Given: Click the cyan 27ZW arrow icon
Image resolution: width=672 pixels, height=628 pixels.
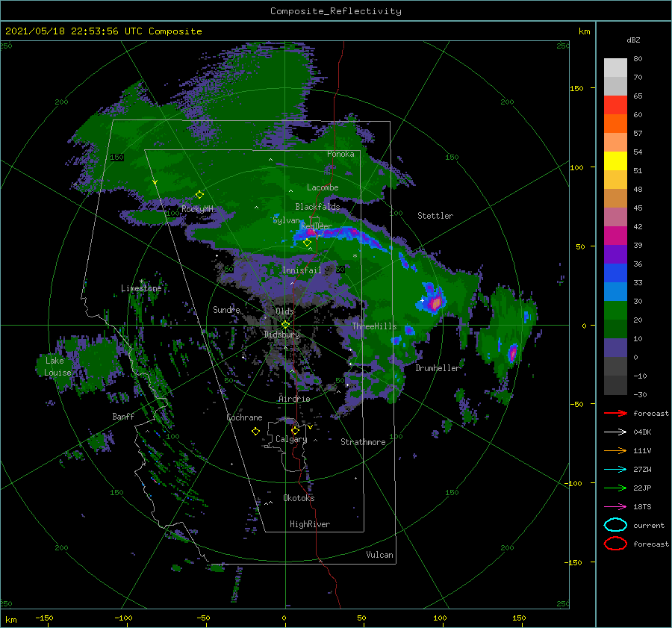Looking at the screenshot, I should 615,470.
